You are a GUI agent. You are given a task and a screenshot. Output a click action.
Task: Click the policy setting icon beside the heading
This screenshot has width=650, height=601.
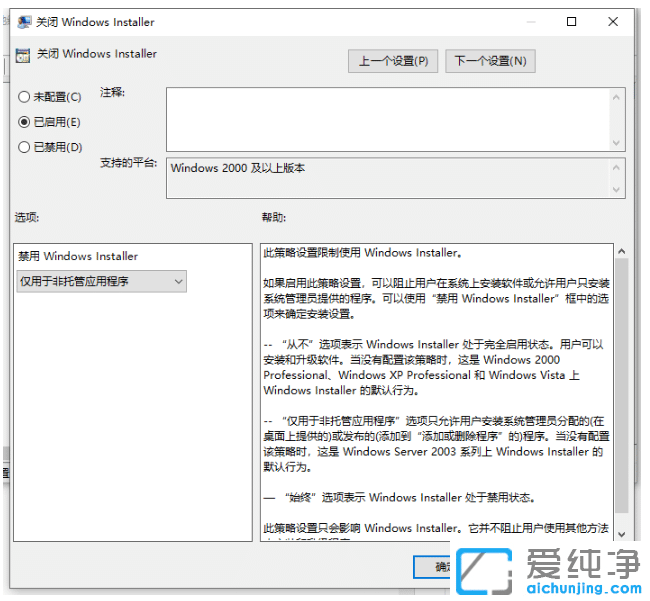(23, 55)
